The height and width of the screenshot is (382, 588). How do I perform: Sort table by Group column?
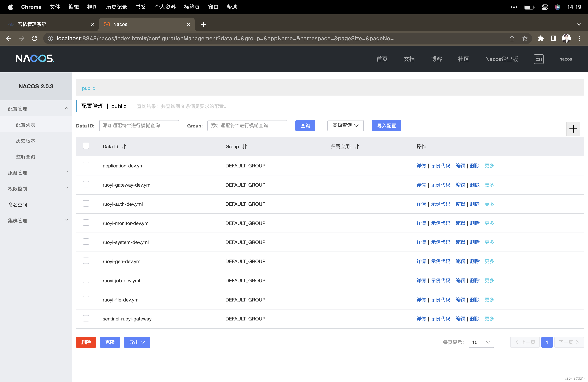click(244, 146)
